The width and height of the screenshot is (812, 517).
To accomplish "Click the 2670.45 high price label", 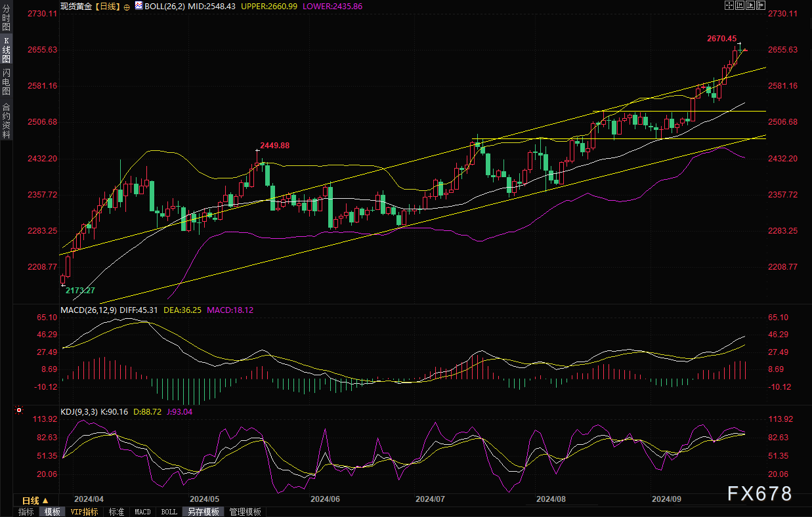I will click(x=721, y=39).
